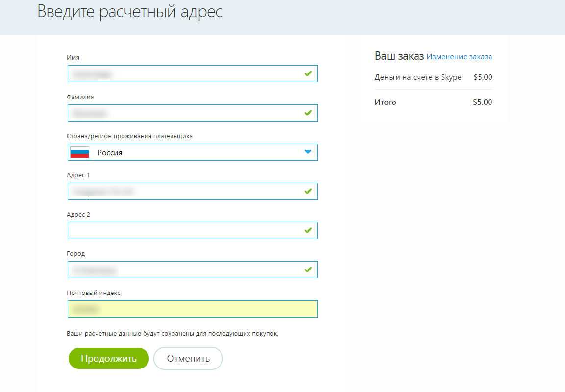Open the Изменение заказа link
Viewport: 565px width, 392px height.
(x=459, y=57)
